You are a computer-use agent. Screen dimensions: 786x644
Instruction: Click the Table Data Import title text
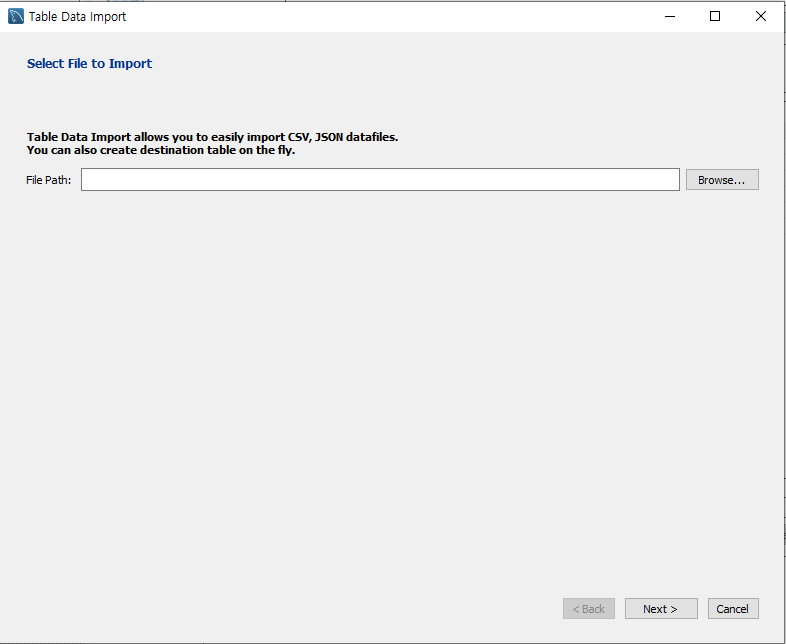(x=77, y=17)
